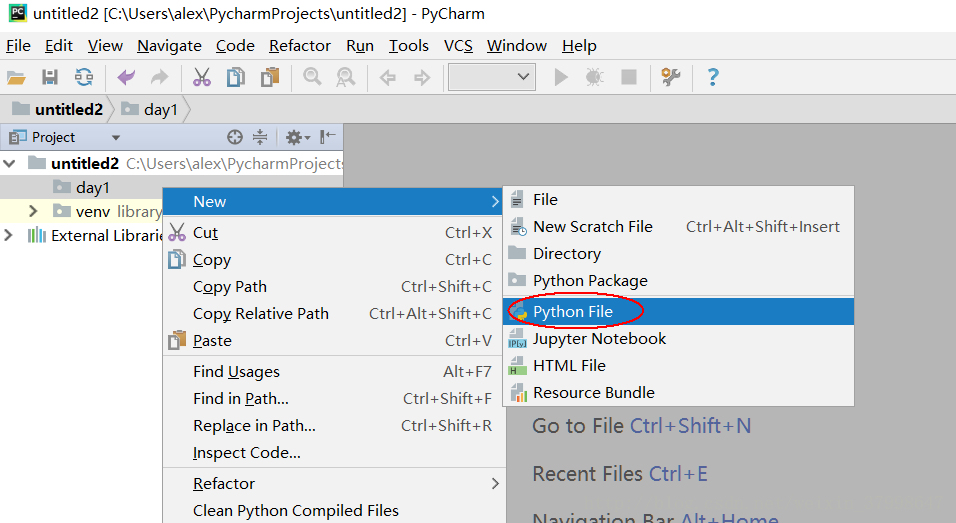This screenshot has width=956, height=523.
Task: Click day1 in the breadcrumb bar
Action: (x=149, y=109)
